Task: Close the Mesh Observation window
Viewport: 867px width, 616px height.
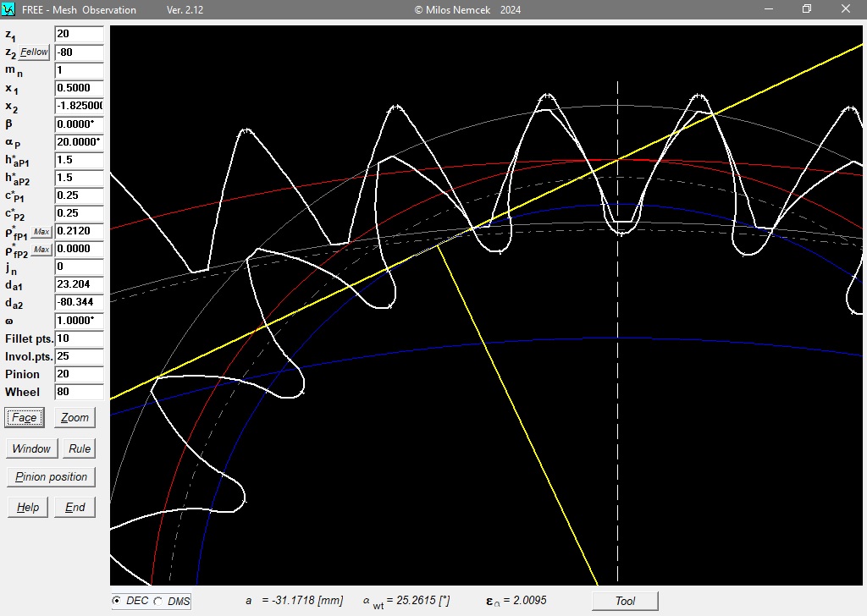Action: 846,8
